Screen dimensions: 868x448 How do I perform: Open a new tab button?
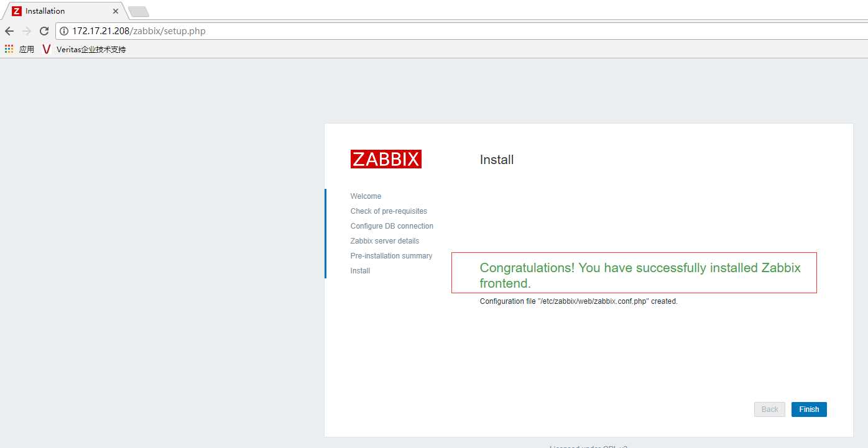click(138, 12)
